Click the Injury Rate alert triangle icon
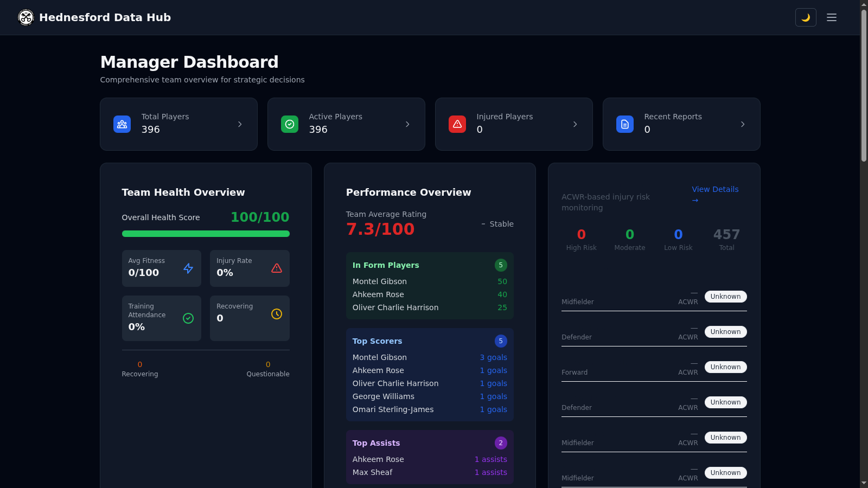This screenshot has width=868, height=488. pos(277,268)
